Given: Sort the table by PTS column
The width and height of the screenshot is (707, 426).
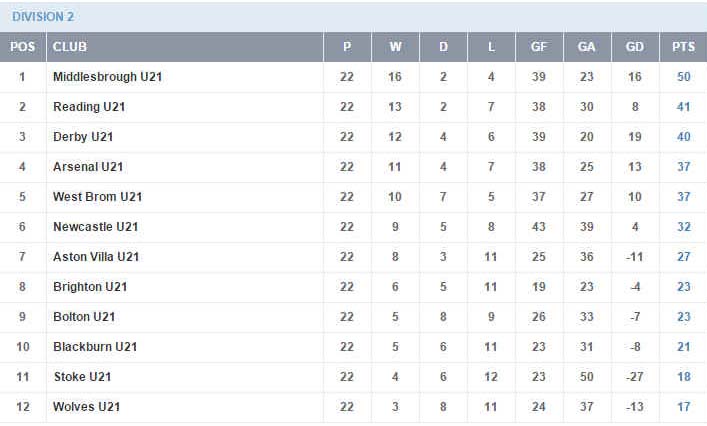Looking at the screenshot, I should 683,47.
